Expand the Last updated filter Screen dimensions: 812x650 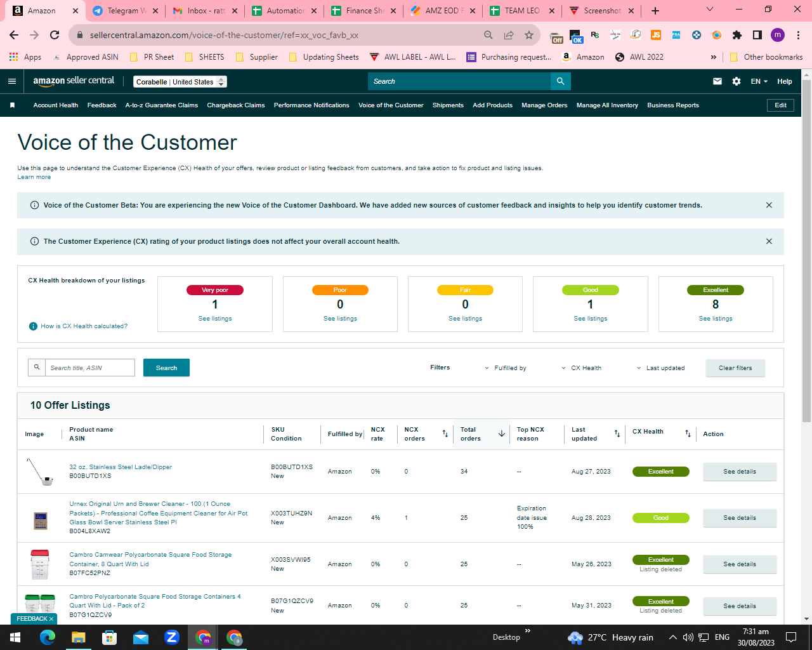coord(661,368)
